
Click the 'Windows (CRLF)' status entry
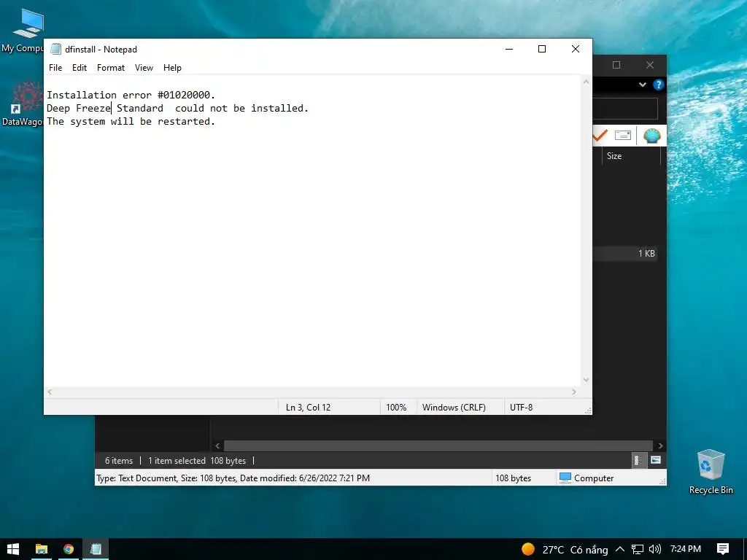(x=454, y=407)
